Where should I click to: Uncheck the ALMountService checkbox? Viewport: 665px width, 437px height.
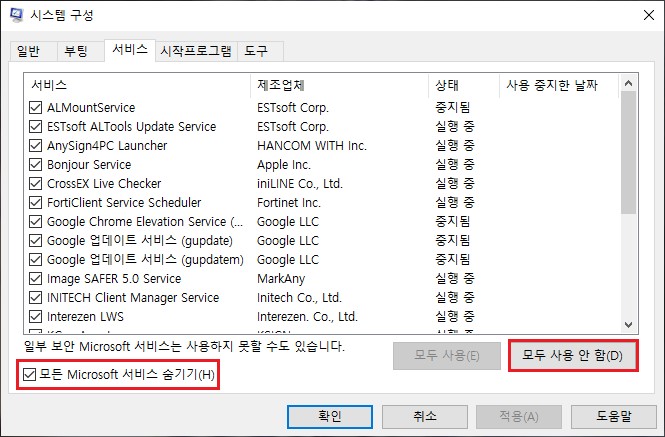pos(35,108)
